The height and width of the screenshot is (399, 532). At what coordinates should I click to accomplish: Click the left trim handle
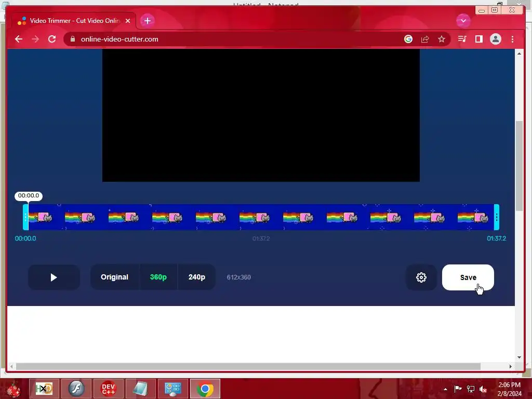point(25,217)
